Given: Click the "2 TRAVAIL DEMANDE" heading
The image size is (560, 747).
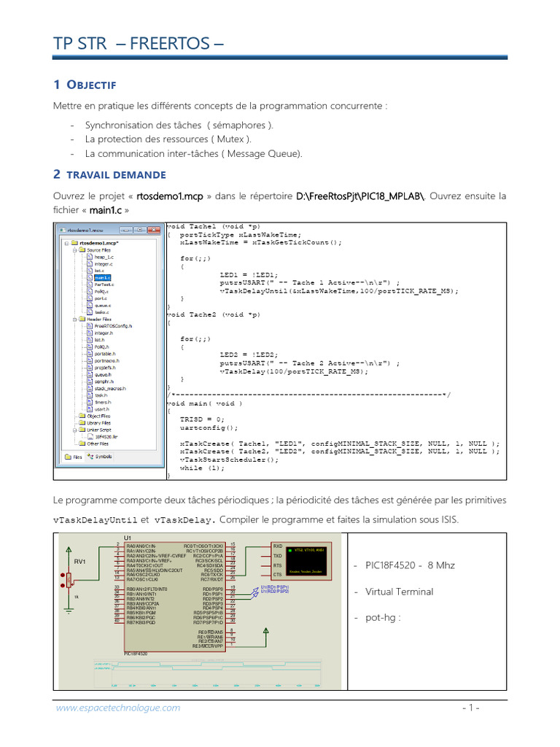Looking at the screenshot, I should click(109, 174).
